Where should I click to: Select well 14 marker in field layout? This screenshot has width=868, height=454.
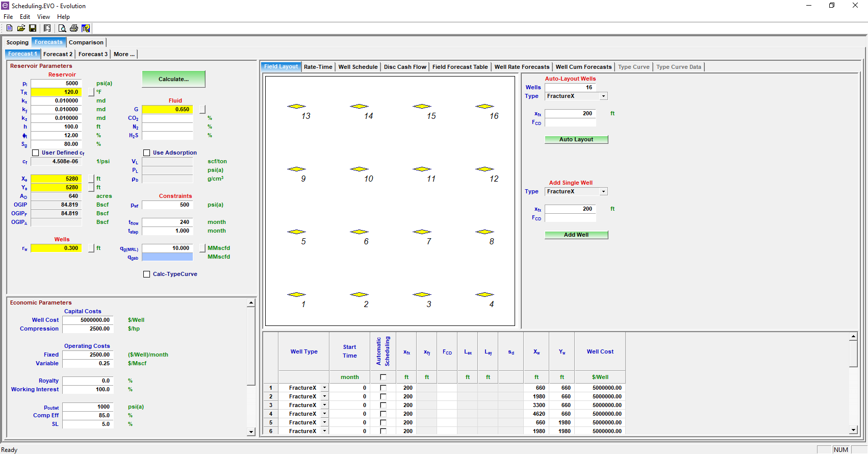359,106
